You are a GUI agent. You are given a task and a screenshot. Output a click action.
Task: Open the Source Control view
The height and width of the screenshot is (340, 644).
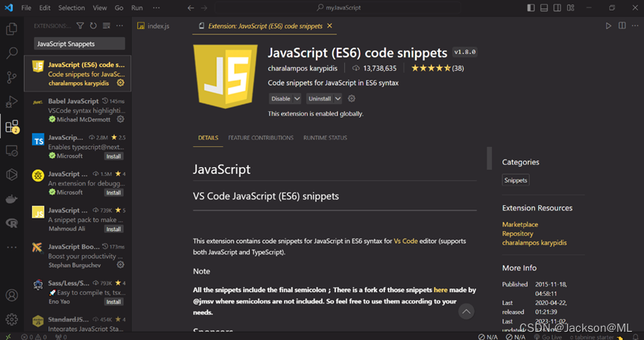[x=11, y=77]
